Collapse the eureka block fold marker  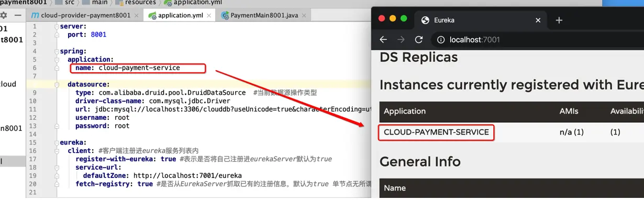click(x=57, y=143)
